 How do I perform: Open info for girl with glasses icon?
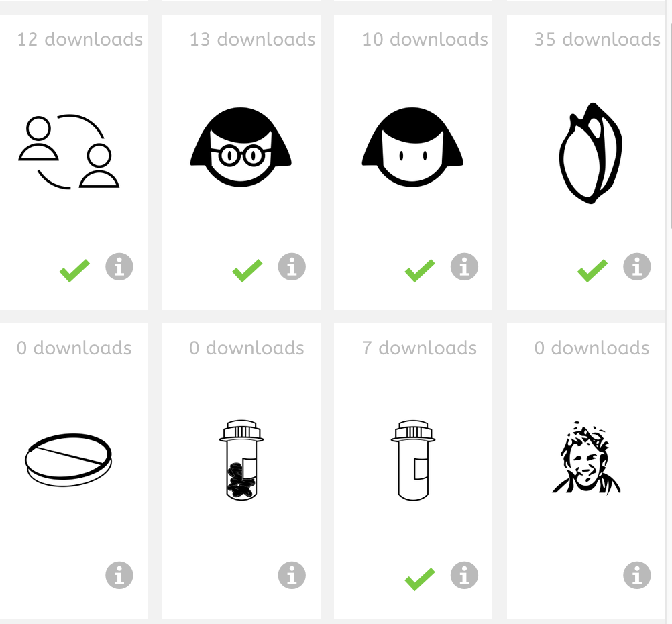pyautogui.click(x=292, y=267)
